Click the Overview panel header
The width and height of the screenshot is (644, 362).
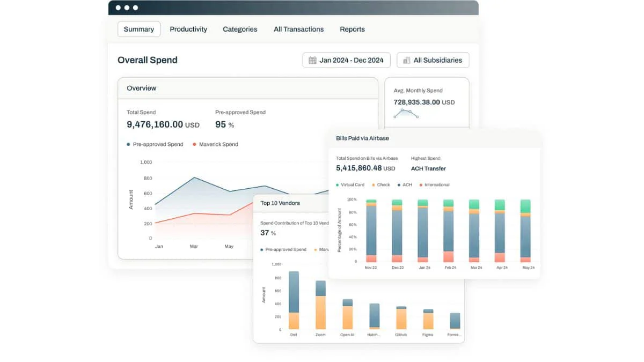click(x=248, y=88)
